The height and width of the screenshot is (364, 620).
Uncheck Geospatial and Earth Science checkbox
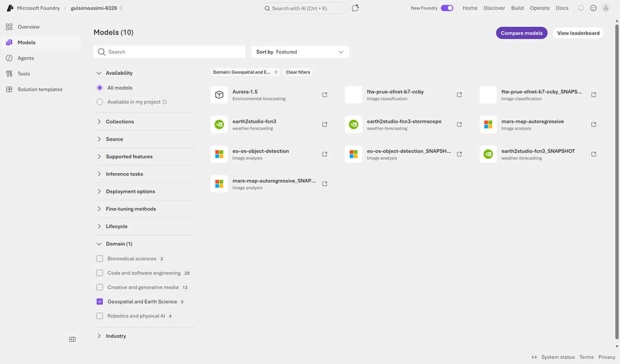click(100, 301)
